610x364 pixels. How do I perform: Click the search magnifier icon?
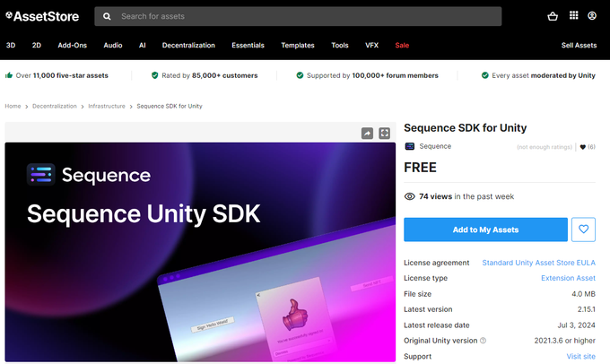[107, 16]
